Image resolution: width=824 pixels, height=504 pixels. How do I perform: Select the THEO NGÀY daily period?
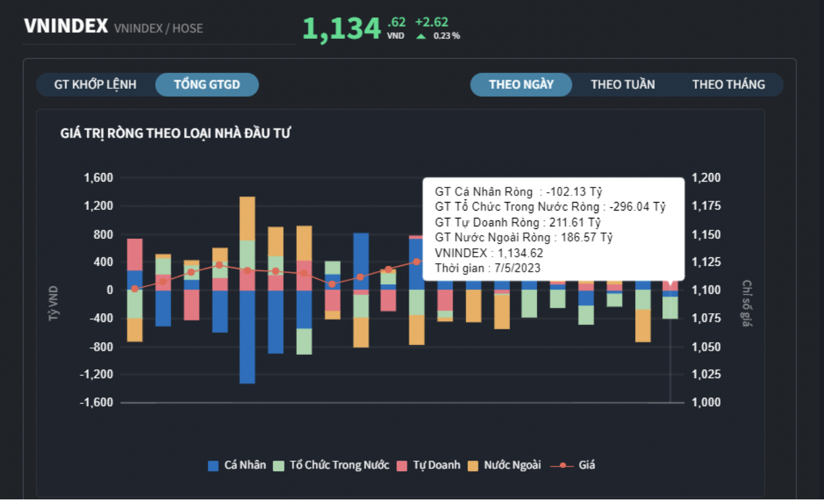[521, 84]
